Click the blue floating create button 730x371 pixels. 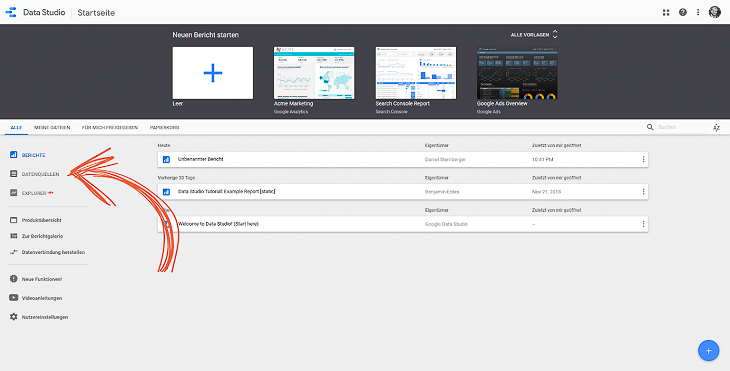pos(708,351)
